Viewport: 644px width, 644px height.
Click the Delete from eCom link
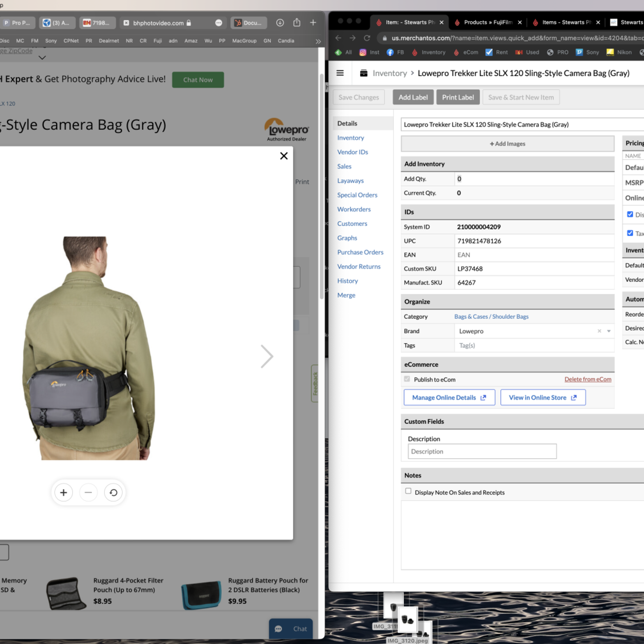coord(588,379)
